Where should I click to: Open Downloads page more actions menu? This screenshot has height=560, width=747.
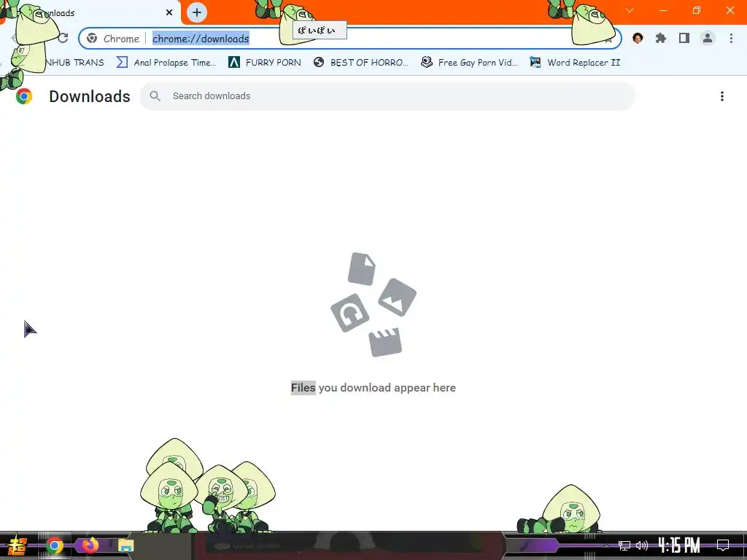[x=722, y=96]
